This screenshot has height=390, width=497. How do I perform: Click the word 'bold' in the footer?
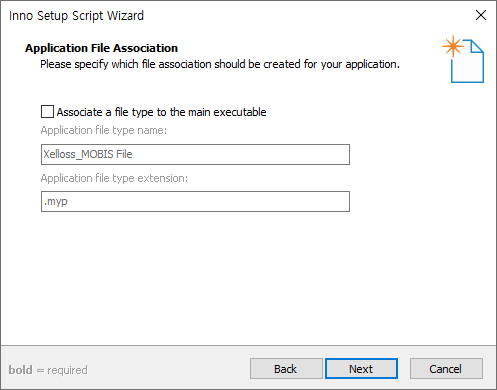(21, 370)
